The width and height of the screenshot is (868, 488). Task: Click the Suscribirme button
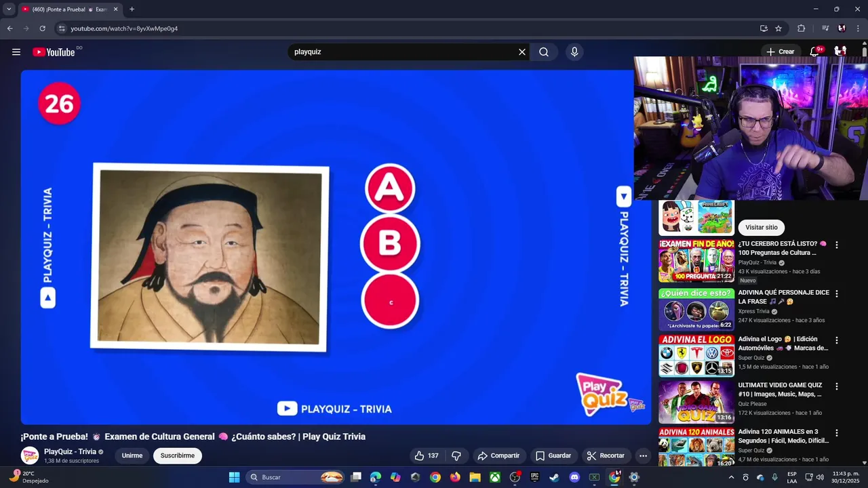point(178,455)
